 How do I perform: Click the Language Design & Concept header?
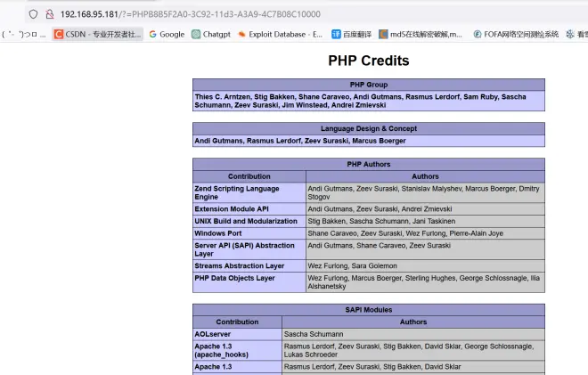pos(368,128)
